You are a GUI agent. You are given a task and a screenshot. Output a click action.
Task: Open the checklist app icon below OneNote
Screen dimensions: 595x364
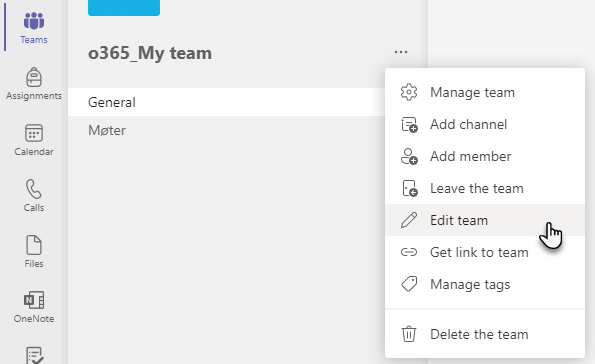click(34, 355)
